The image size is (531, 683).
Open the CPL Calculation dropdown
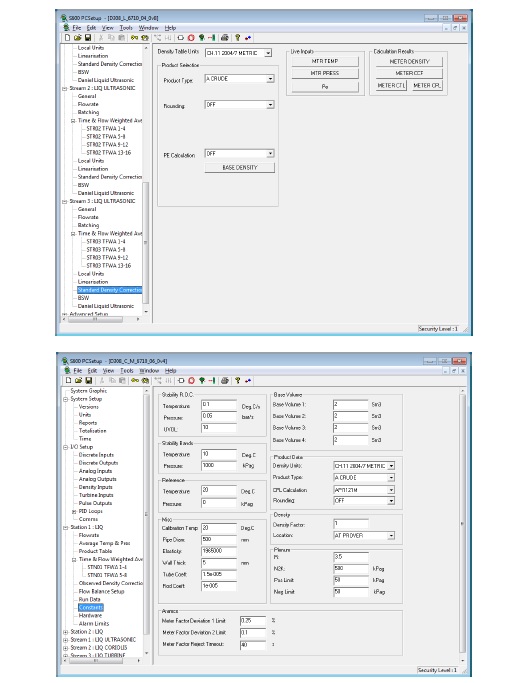click(x=391, y=490)
